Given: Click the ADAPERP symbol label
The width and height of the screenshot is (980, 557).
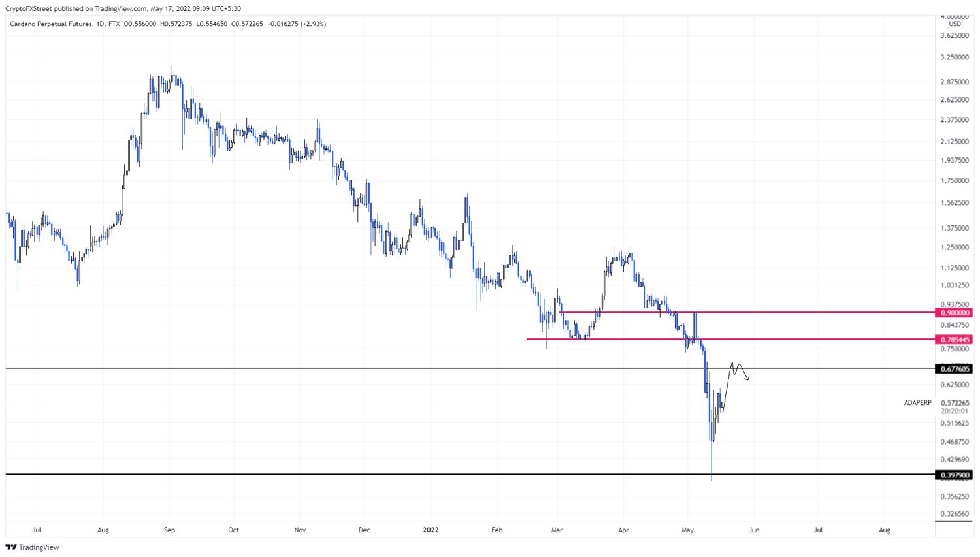Looking at the screenshot, I should [917, 403].
